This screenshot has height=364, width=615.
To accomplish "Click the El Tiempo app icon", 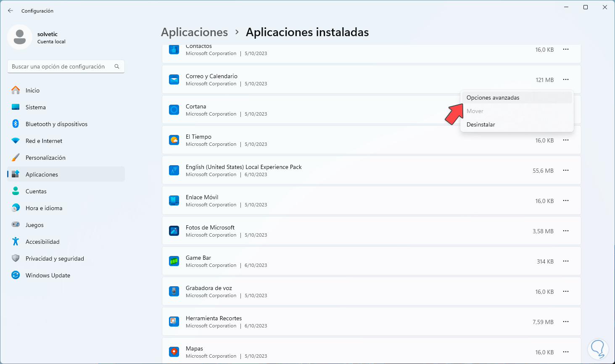I will click(174, 140).
